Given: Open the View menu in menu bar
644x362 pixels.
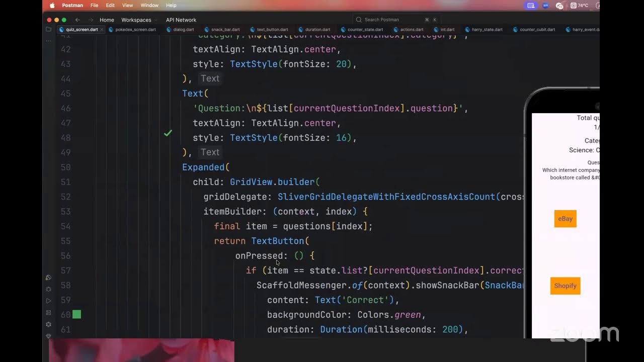Looking at the screenshot, I should click(x=128, y=6).
